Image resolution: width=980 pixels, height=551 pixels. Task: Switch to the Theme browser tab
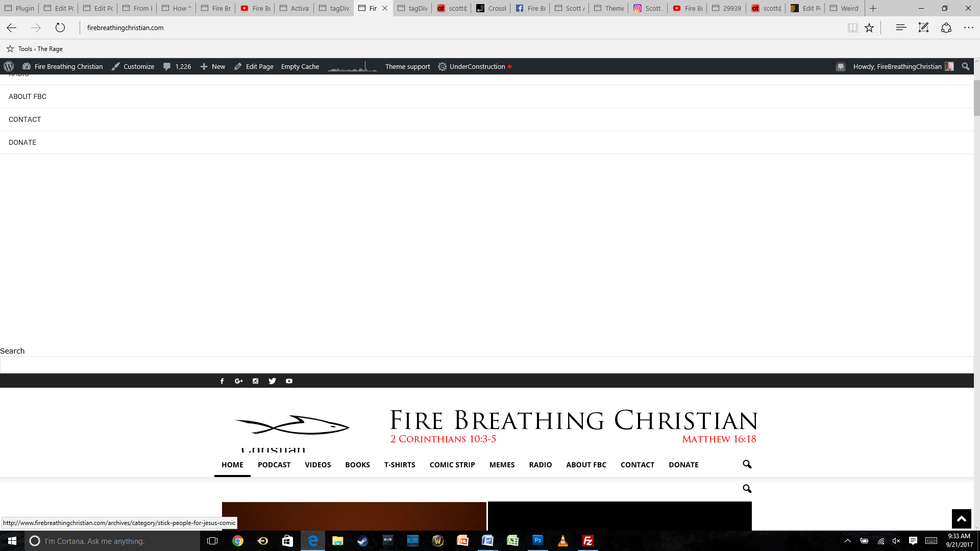[609, 8]
